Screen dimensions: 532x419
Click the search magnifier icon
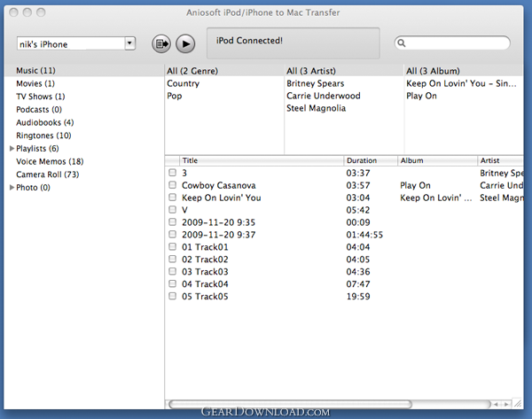tap(402, 43)
